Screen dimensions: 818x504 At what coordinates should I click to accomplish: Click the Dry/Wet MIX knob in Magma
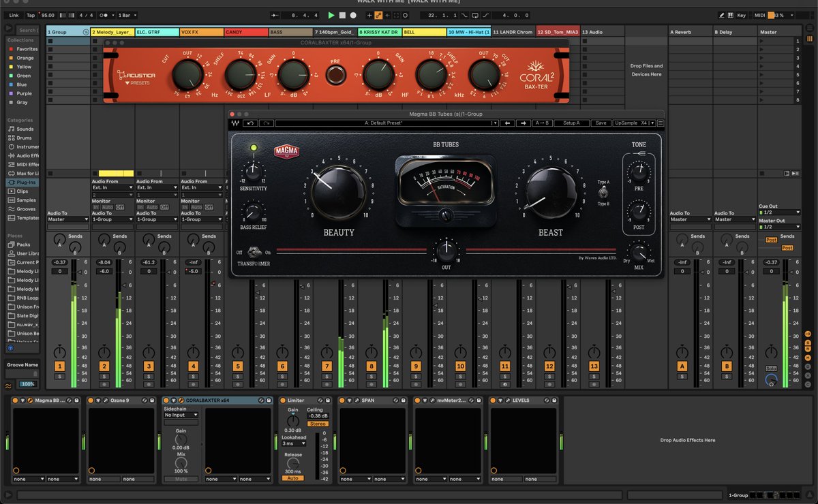click(x=639, y=254)
